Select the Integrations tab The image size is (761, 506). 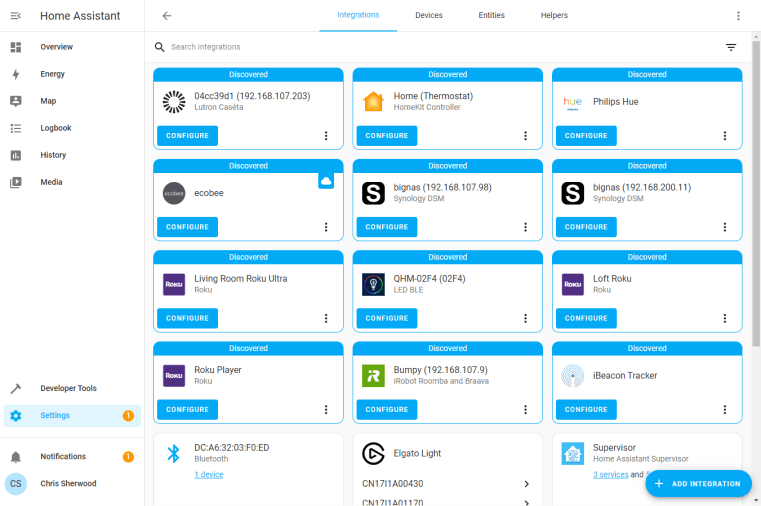tap(358, 16)
